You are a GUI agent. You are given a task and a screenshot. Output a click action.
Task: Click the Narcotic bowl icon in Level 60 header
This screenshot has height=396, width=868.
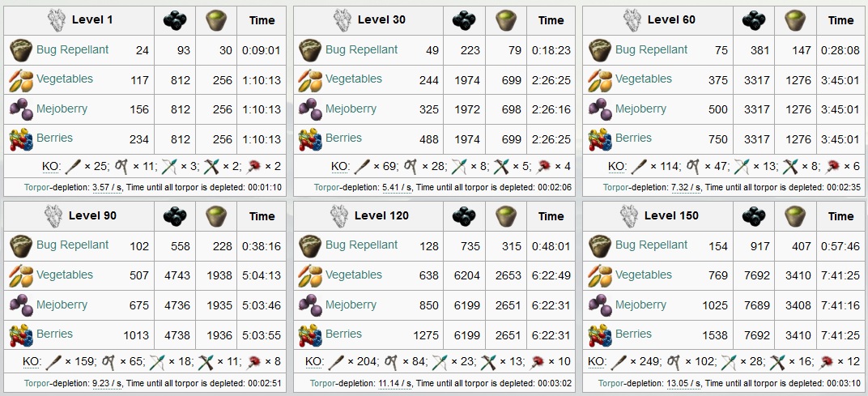pos(795,20)
